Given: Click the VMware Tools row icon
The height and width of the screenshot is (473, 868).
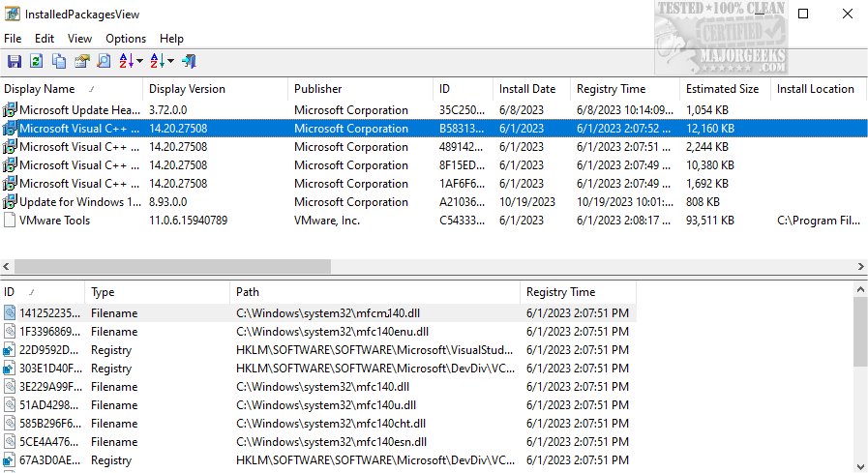Looking at the screenshot, I should (x=10, y=221).
